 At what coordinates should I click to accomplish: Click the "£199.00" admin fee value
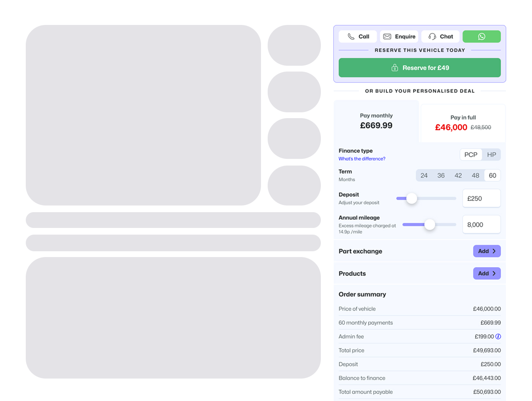tap(484, 337)
